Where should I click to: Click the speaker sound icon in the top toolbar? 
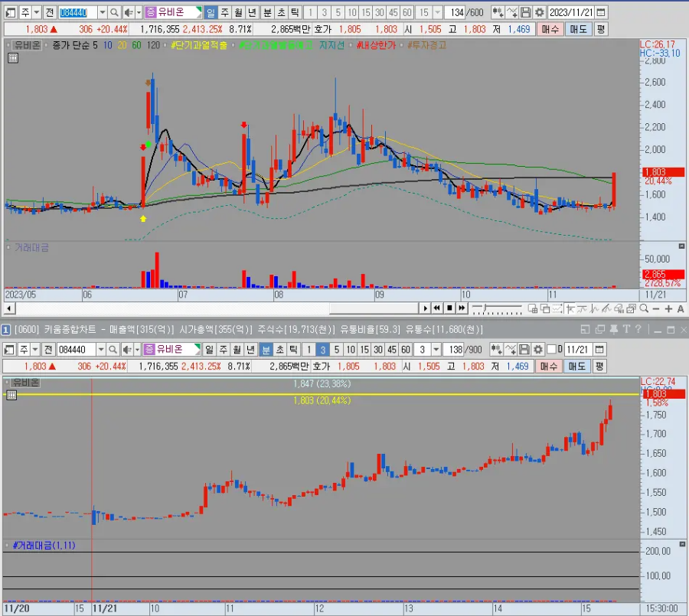pos(129,12)
